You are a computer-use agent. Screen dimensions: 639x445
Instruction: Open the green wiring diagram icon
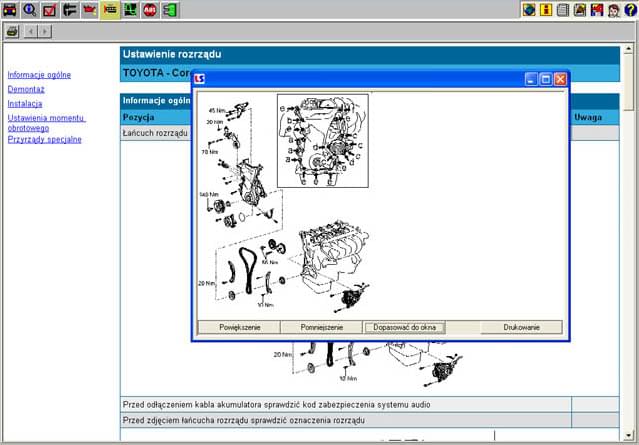(x=130, y=10)
